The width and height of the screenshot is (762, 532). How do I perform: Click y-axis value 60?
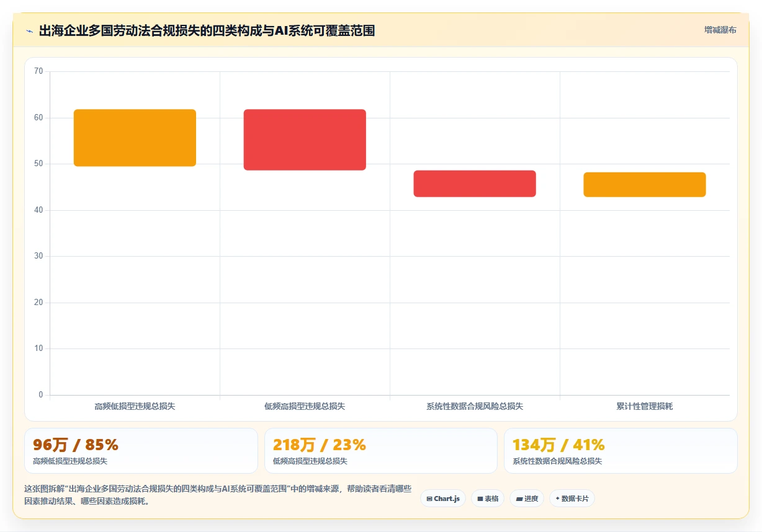(38, 118)
